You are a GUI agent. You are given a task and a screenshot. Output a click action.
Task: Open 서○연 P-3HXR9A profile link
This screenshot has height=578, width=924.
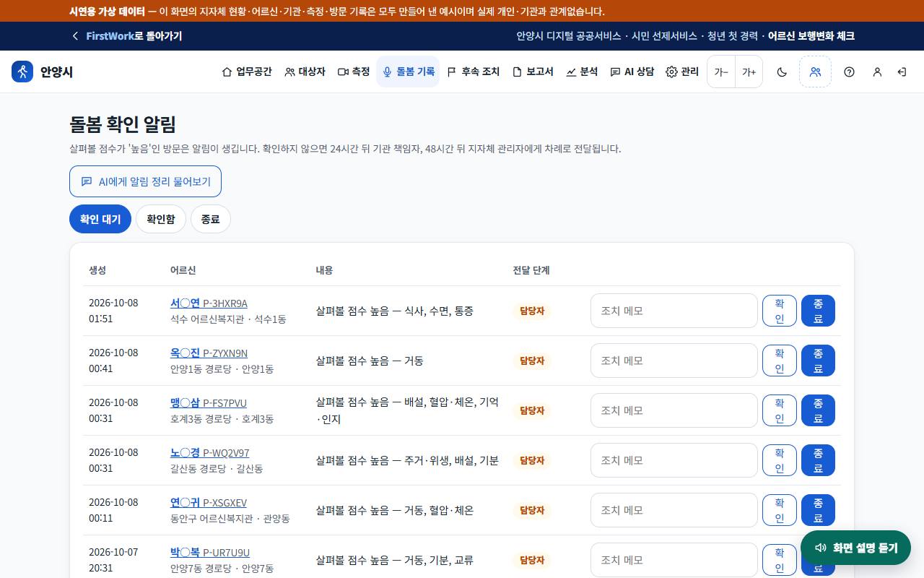209,303
